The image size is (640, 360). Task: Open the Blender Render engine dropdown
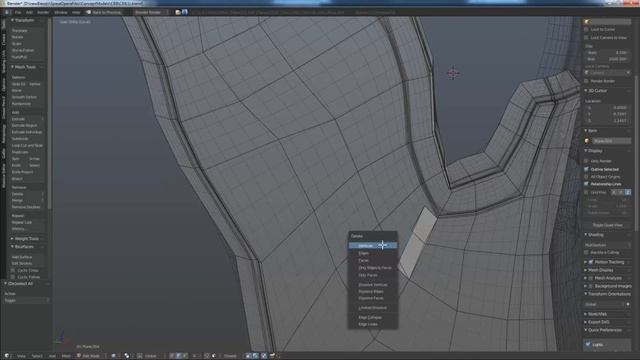point(151,12)
